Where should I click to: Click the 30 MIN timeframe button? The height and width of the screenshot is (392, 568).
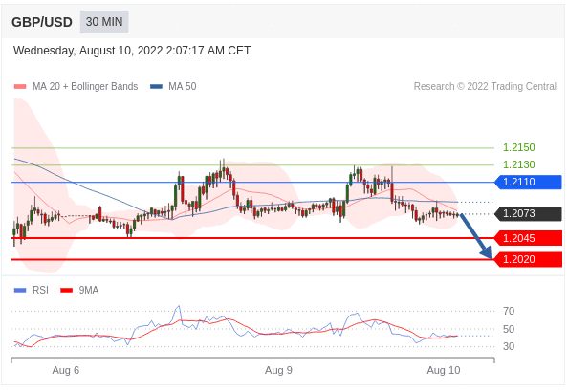[104, 22]
